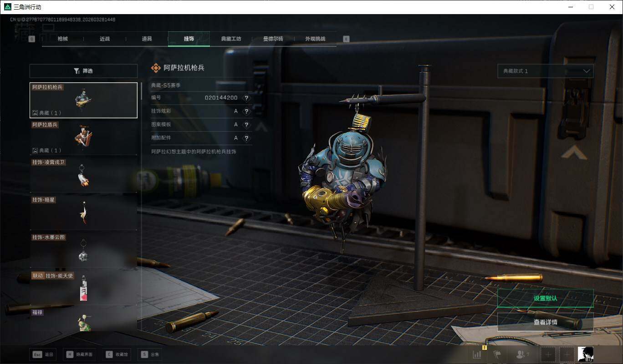The image size is (623, 364).
Task: Expand the 典藏款式 1 dropdown
Action: click(x=545, y=71)
